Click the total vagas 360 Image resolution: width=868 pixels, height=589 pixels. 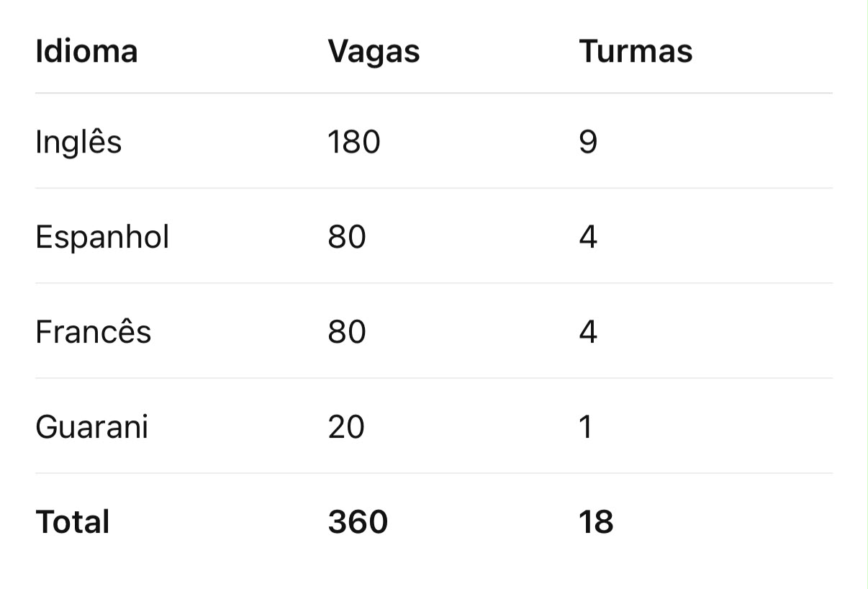pos(358,522)
